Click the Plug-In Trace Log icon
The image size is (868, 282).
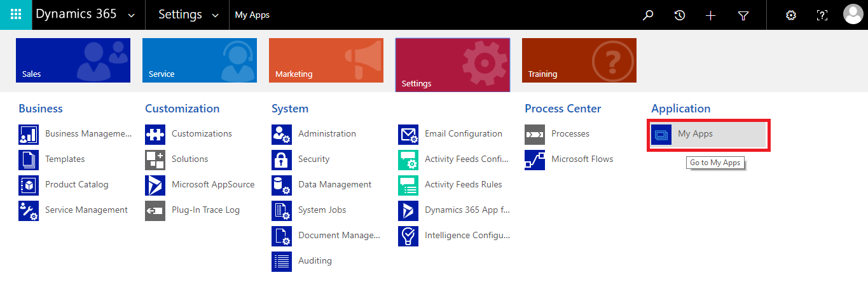(155, 210)
